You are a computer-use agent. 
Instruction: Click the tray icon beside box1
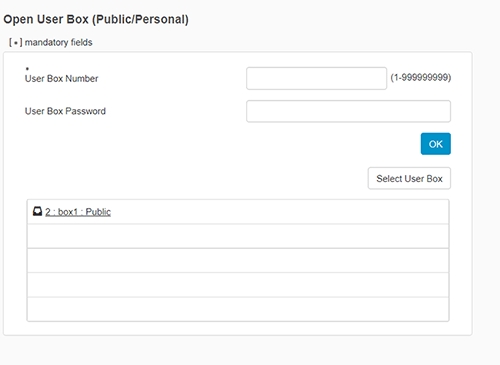point(37,211)
